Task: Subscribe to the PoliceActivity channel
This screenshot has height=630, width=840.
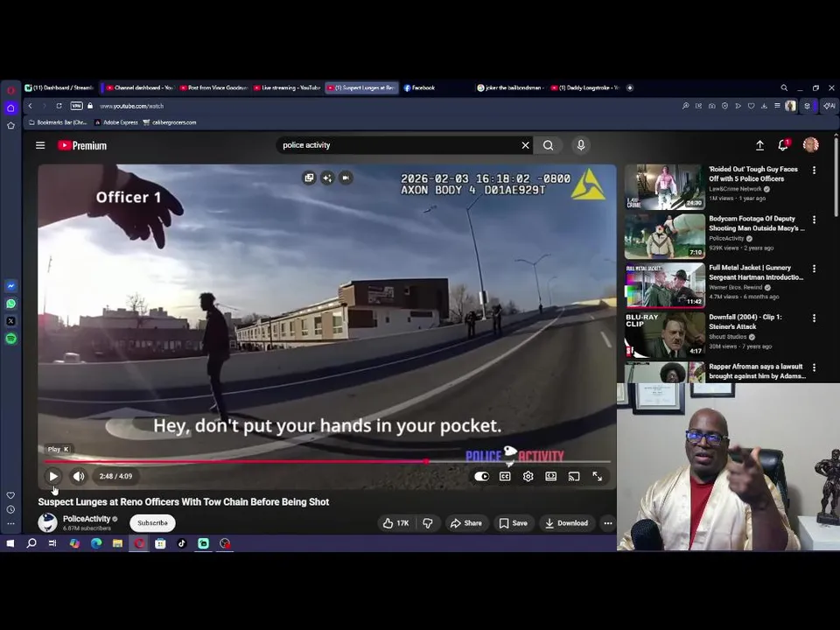Action: coord(152,523)
